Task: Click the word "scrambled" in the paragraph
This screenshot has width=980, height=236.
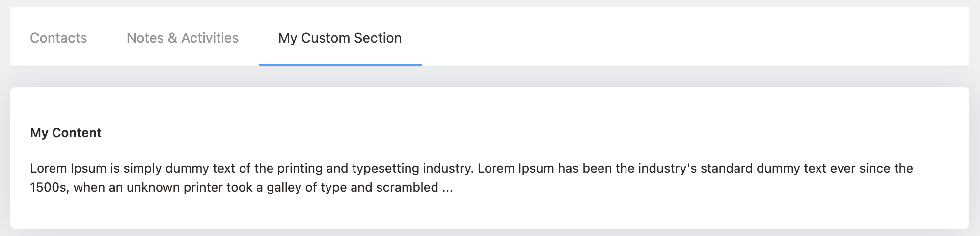Action: pyautogui.click(x=407, y=188)
